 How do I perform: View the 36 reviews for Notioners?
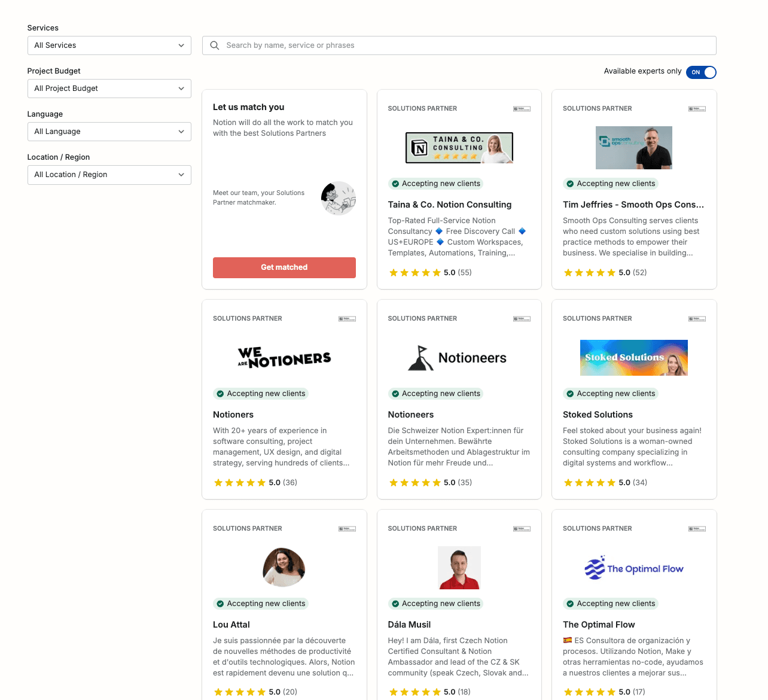tap(289, 482)
